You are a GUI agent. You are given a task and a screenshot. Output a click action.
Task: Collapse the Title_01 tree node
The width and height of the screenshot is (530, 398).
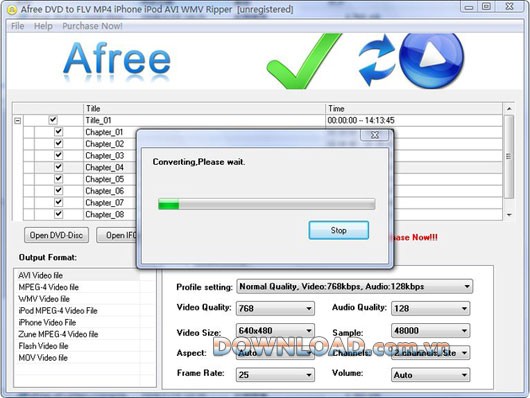click(x=18, y=120)
